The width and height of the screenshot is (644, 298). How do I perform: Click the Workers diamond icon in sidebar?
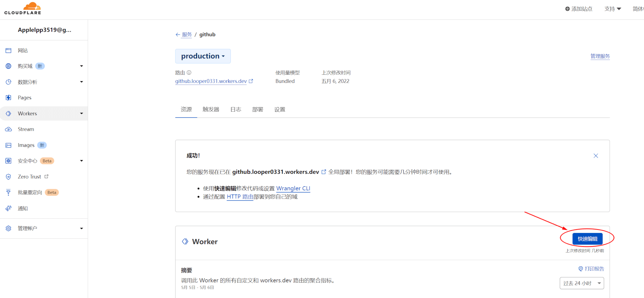click(8, 113)
